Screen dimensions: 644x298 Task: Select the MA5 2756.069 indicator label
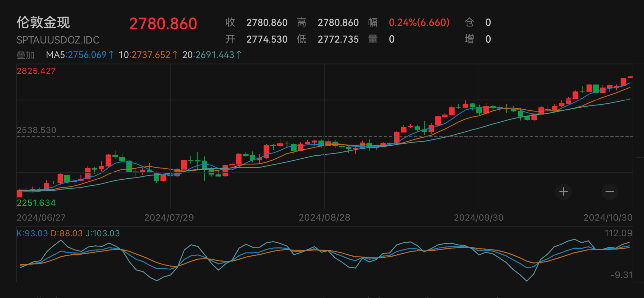pyautogui.click(x=76, y=55)
